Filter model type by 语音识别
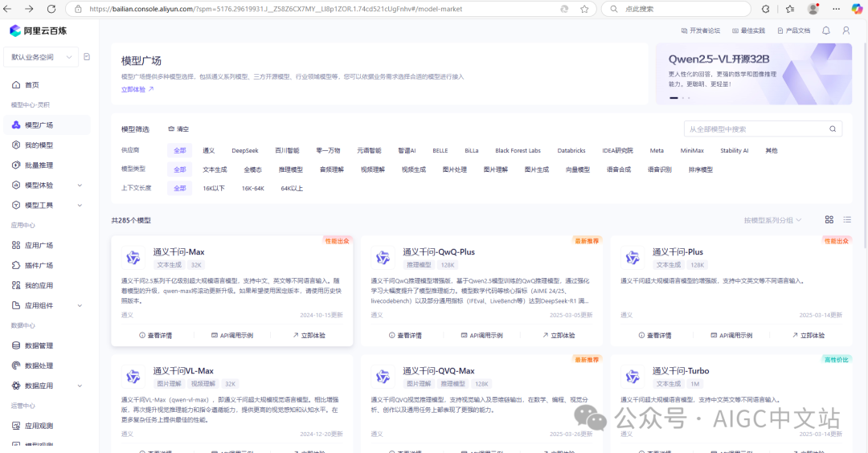 click(x=659, y=169)
